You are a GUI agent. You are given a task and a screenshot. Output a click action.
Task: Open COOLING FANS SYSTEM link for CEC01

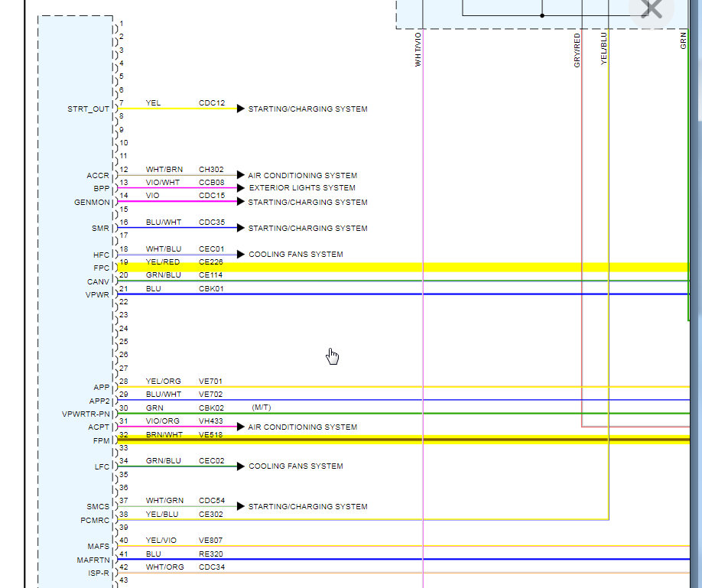tap(296, 254)
